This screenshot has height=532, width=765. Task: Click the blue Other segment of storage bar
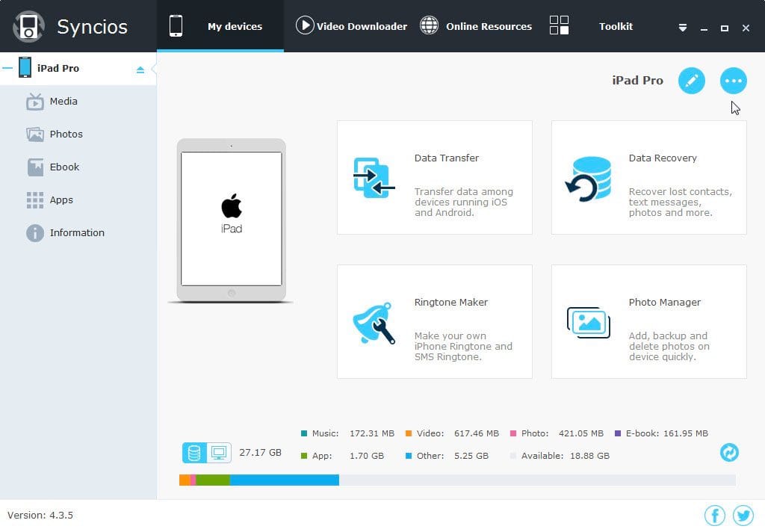[x=285, y=480]
